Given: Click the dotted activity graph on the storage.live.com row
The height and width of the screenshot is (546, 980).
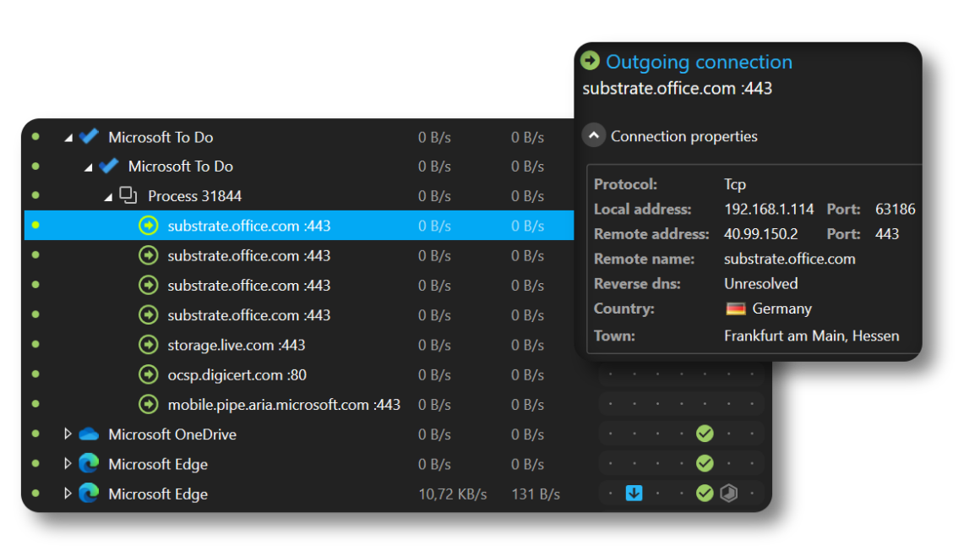Looking at the screenshot, I should tap(681, 345).
